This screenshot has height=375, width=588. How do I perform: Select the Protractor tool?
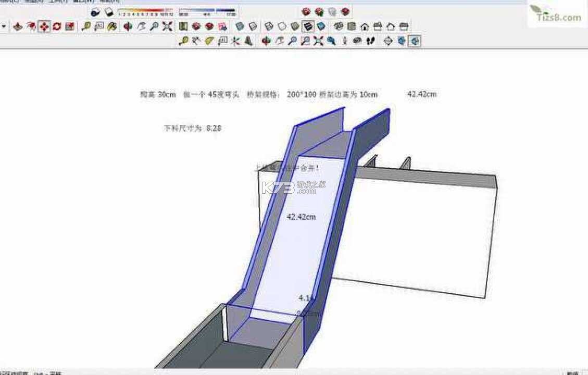(x=209, y=41)
